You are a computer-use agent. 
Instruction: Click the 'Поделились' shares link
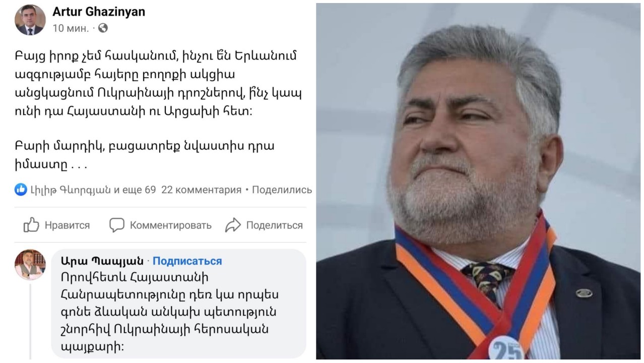click(x=282, y=190)
